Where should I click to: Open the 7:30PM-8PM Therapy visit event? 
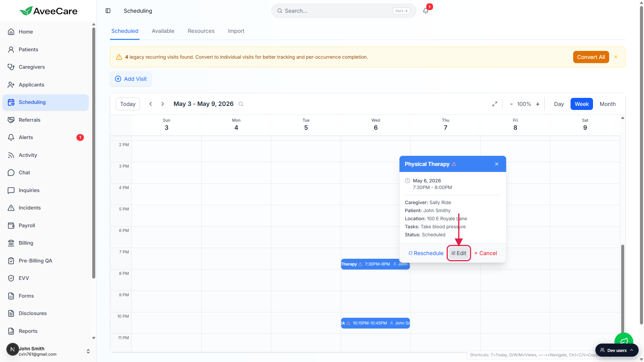coord(375,264)
